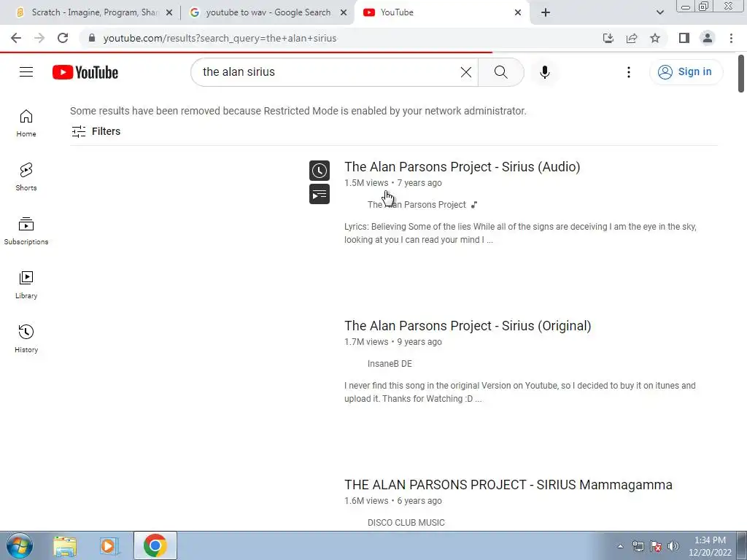
Task: Open the search Filters
Action: (96, 131)
